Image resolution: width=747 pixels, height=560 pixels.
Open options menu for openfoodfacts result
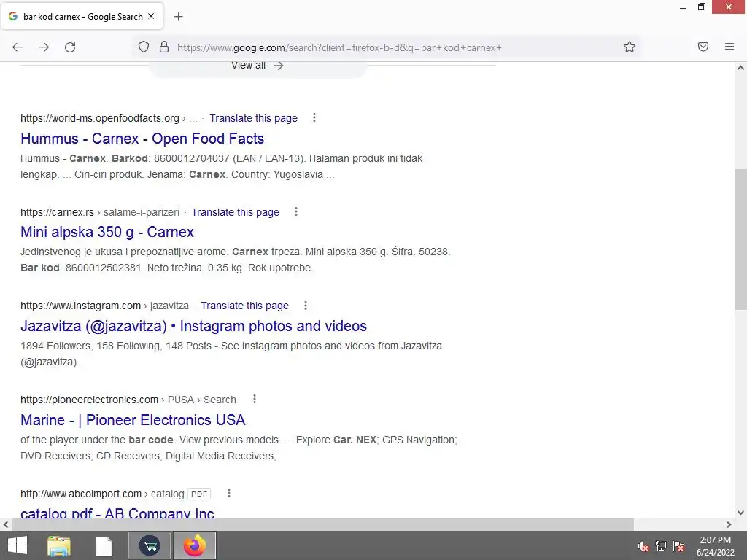[314, 117]
